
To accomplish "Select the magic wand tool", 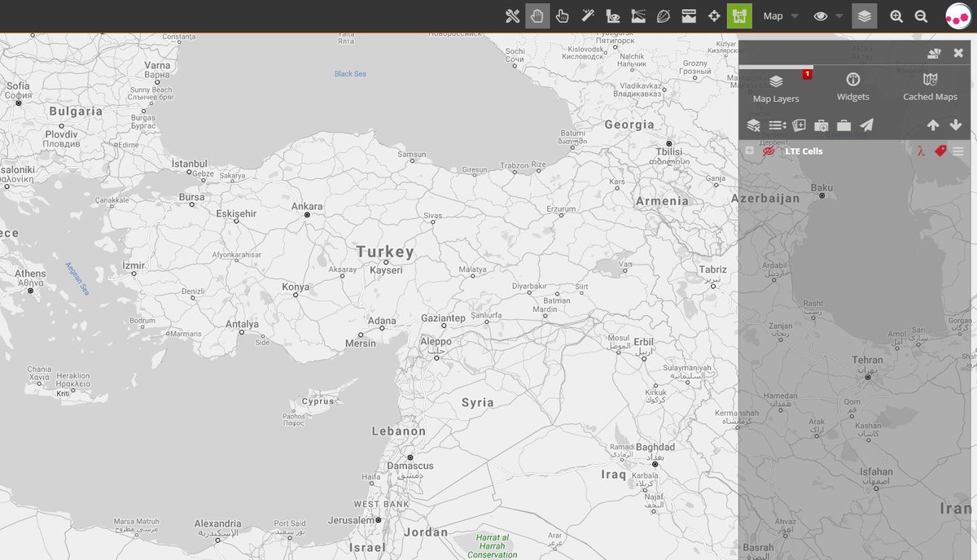I will 588,16.
